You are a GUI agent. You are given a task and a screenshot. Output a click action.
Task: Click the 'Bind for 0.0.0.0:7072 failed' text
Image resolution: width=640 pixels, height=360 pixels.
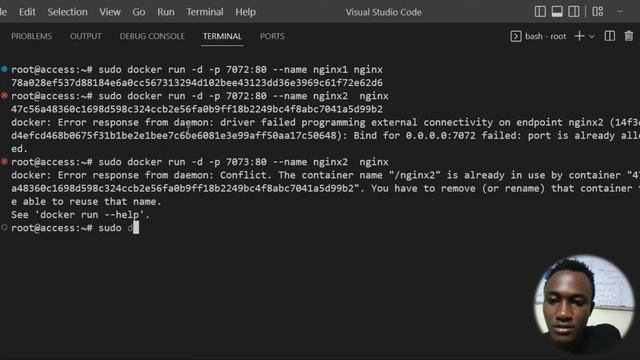coord(437,136)
